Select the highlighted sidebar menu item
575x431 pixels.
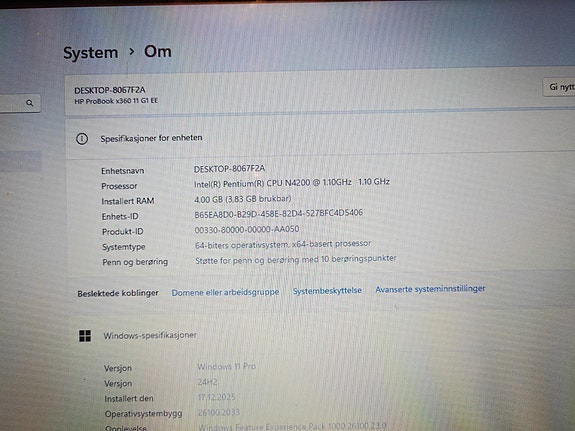point(21,161)
